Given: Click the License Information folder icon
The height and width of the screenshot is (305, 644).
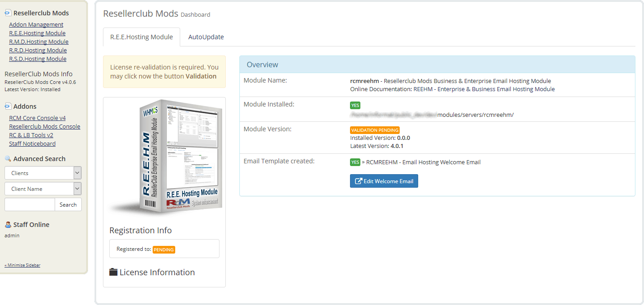Looking at the screenshot, I should [x=113, y=272].
